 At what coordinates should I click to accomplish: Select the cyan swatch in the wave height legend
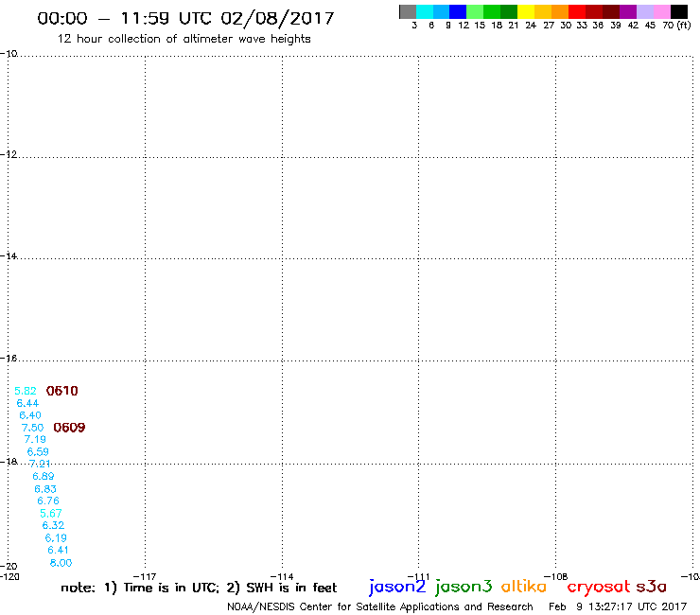425,11
